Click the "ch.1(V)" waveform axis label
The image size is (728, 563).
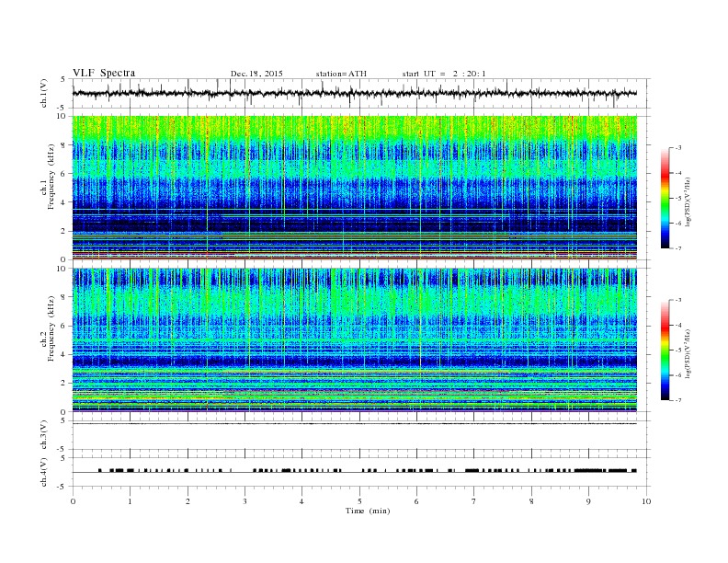click(x=44, y=93)
